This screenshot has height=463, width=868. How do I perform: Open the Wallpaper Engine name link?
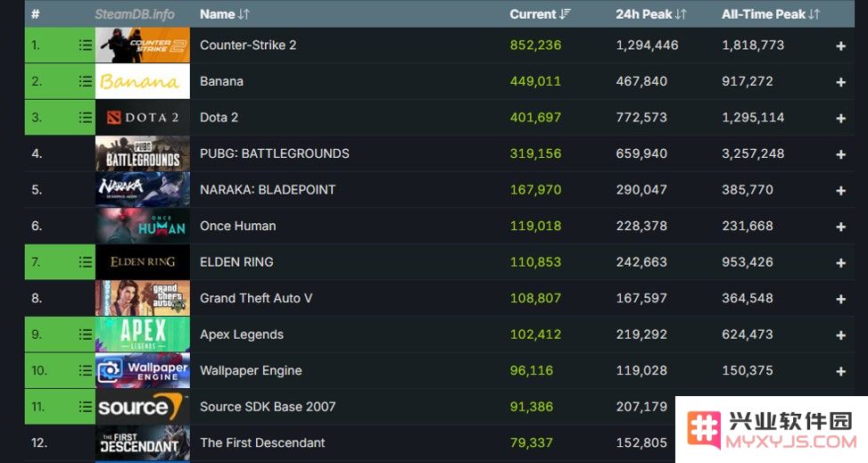coord(251,370)
